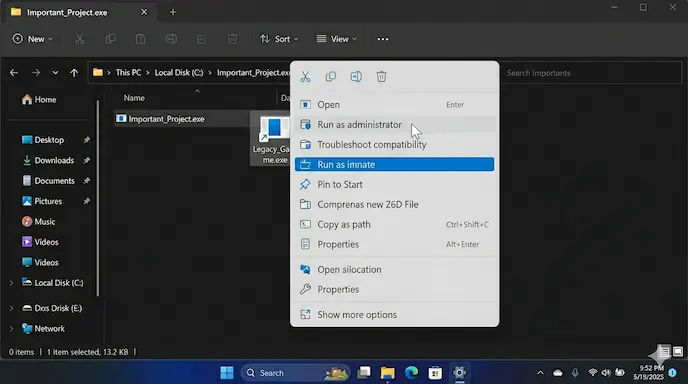Choose Copy as path
The width and height of the screenshot is (688, 384).
pos(394,224)
